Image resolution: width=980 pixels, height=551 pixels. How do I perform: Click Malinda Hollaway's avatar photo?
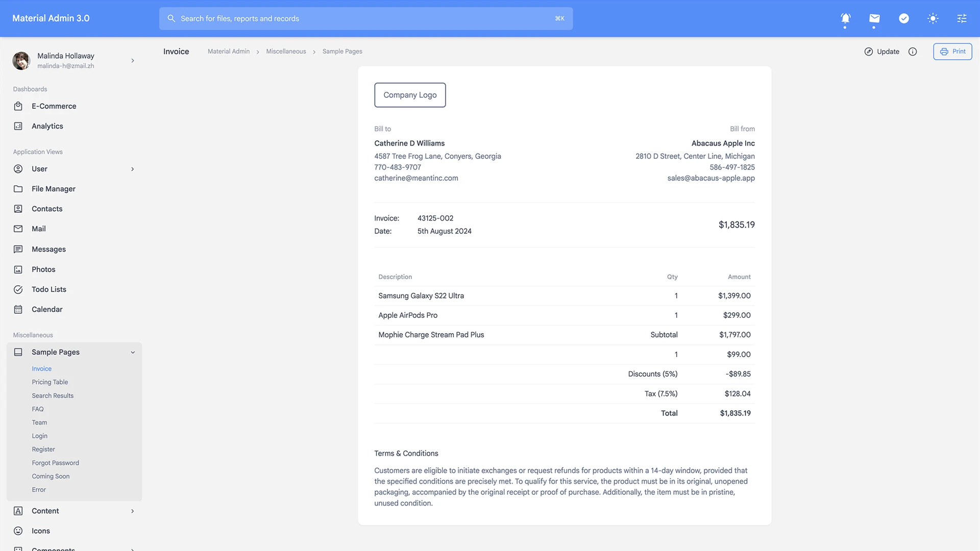coord(21,60)
